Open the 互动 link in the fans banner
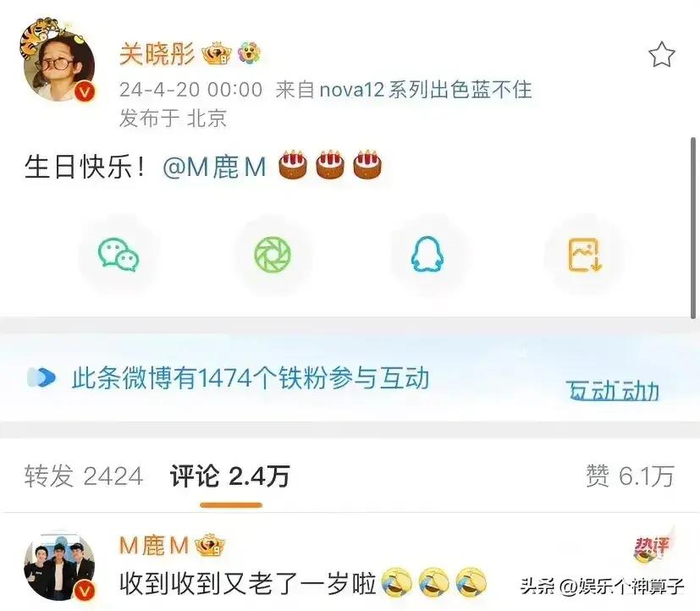Image resolution: width=700 pixels, height=611 pixels. click(613, 391)
